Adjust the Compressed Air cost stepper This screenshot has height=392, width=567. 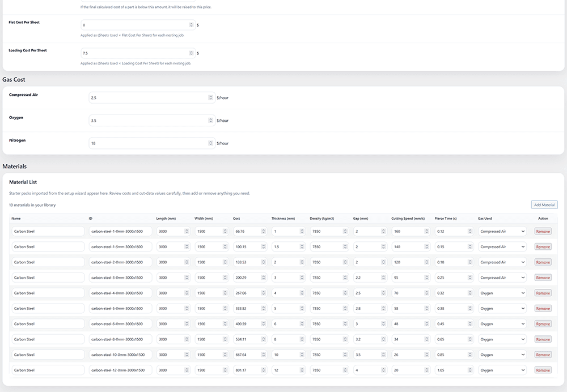211,97
